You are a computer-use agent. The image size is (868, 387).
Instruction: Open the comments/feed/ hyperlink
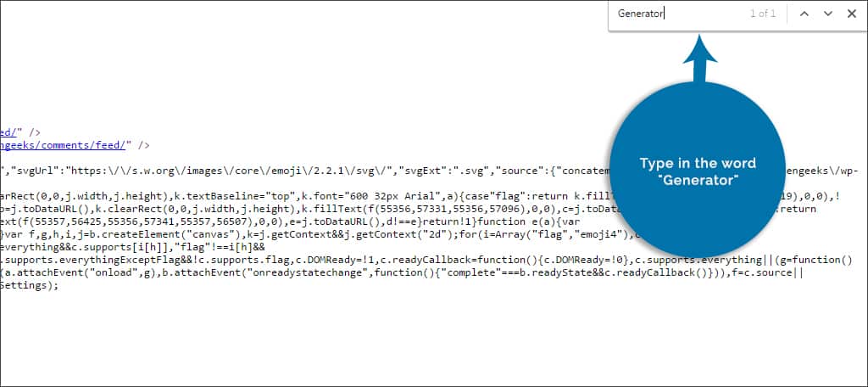[x=63, y=145]
